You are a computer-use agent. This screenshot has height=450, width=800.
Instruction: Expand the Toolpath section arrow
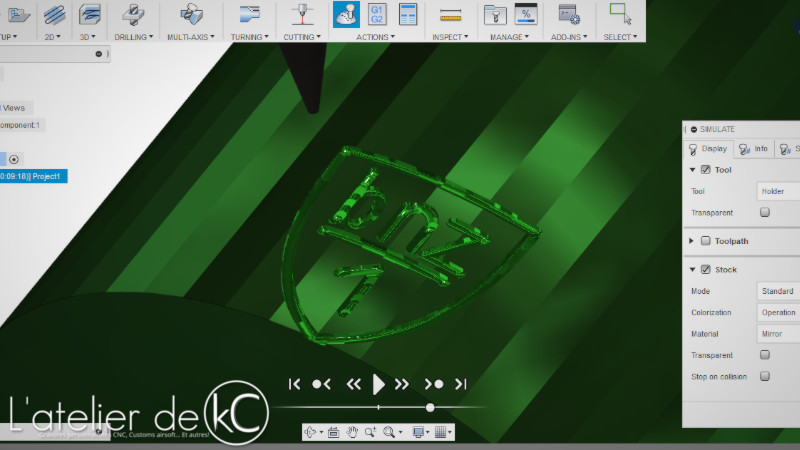692,241
